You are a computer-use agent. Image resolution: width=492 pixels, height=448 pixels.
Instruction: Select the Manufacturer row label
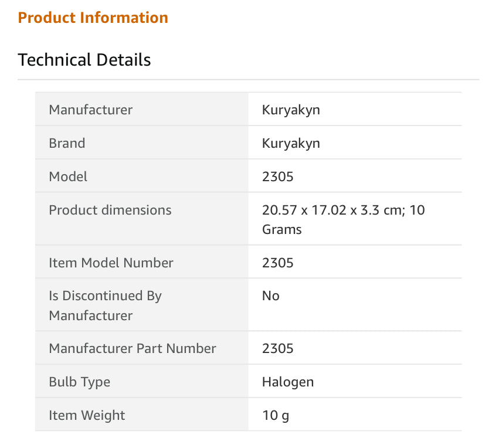click(x=91, y=110)
